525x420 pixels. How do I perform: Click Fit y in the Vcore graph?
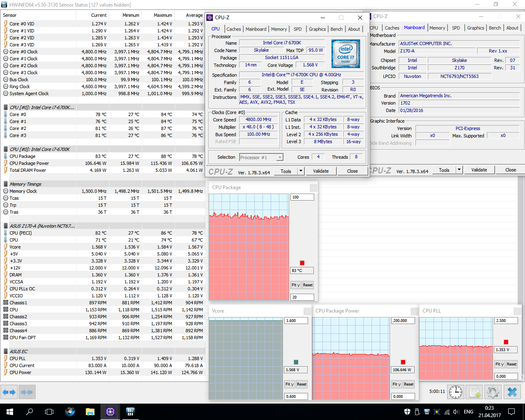(290, 384)
